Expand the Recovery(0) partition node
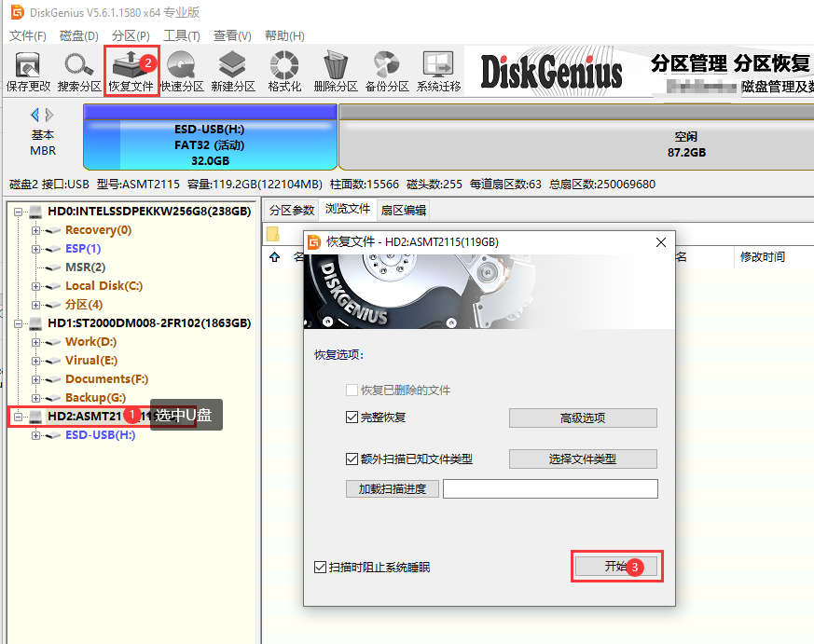 (x=35, y=230)
